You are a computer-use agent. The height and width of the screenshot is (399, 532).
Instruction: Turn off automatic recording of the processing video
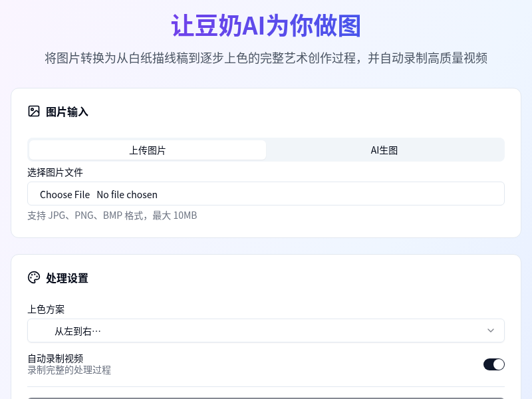(494, 364)
